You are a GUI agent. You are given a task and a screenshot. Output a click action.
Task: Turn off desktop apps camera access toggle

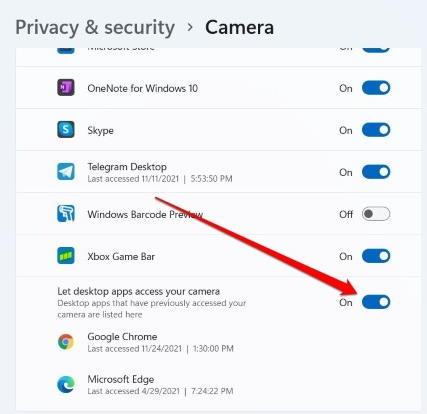[x=376, y=302]
